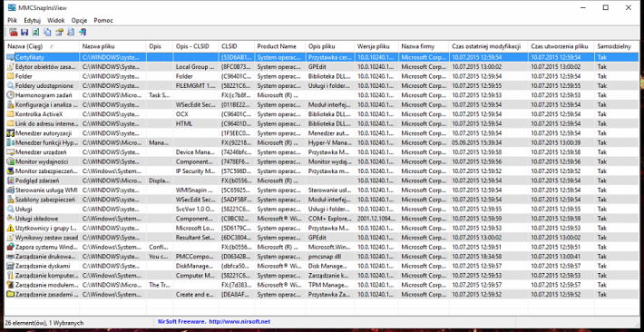Open the nirsoft.net link in status bar

click(239, 322)
